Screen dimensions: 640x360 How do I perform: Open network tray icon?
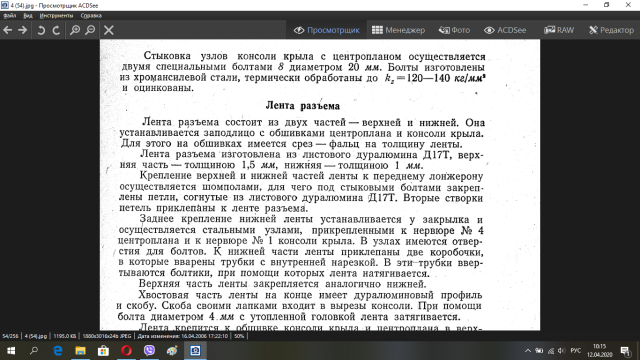(x=551, y=351)
